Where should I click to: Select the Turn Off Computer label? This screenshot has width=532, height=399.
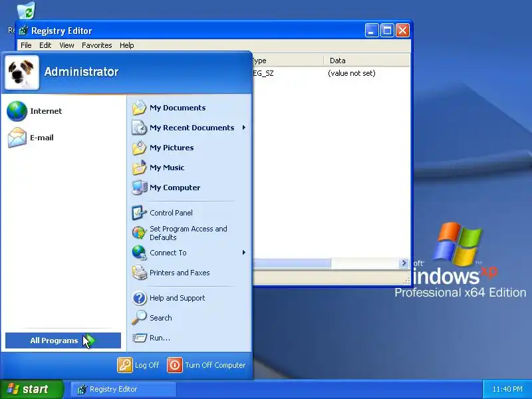215,365
